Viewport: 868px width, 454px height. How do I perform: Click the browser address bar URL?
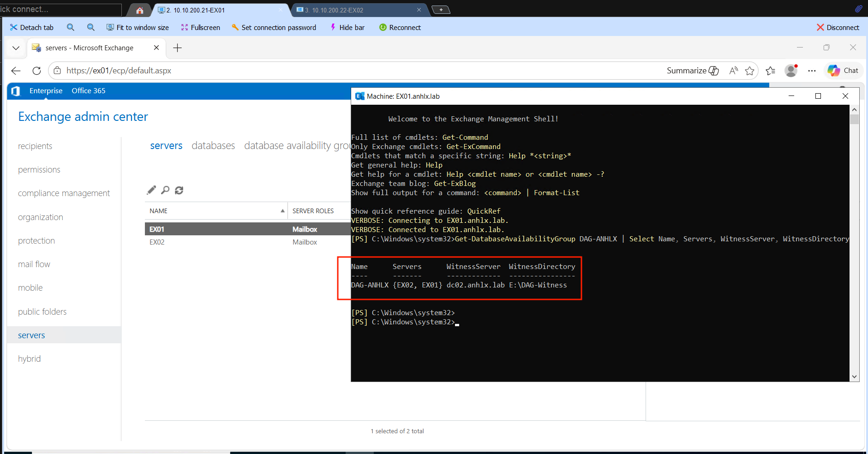[119, 71]
